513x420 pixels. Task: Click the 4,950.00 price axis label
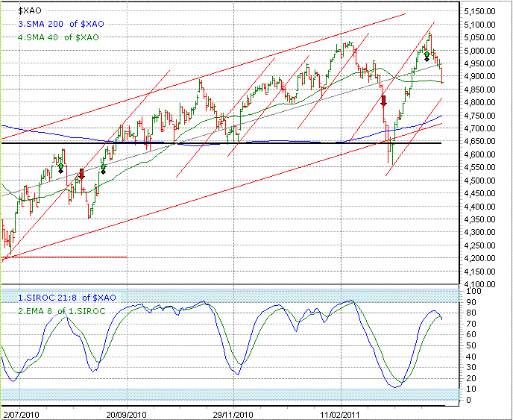coord(479,63)
